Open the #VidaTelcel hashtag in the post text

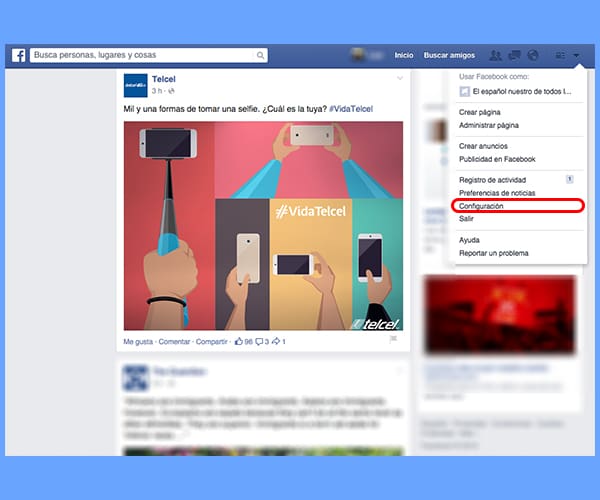click(351, 109)
